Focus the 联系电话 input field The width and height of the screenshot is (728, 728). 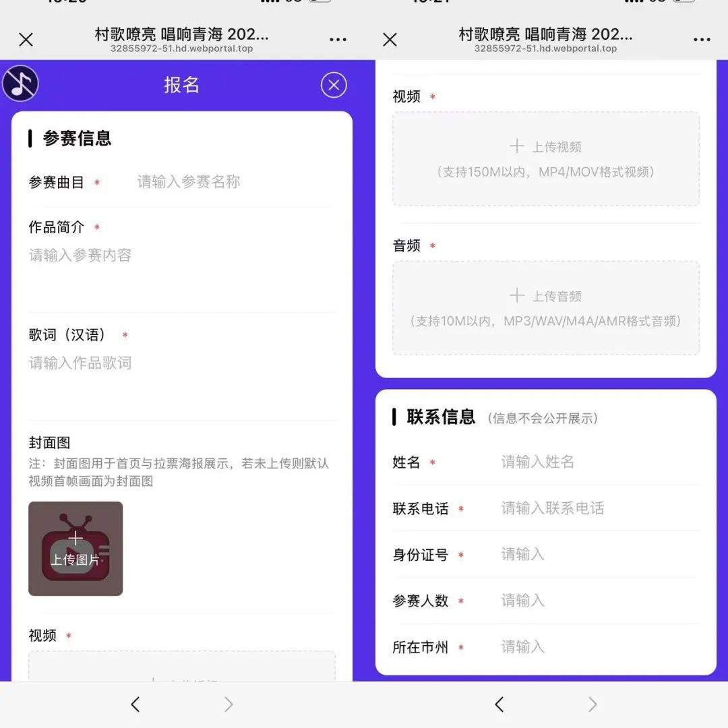click(597, 509)
